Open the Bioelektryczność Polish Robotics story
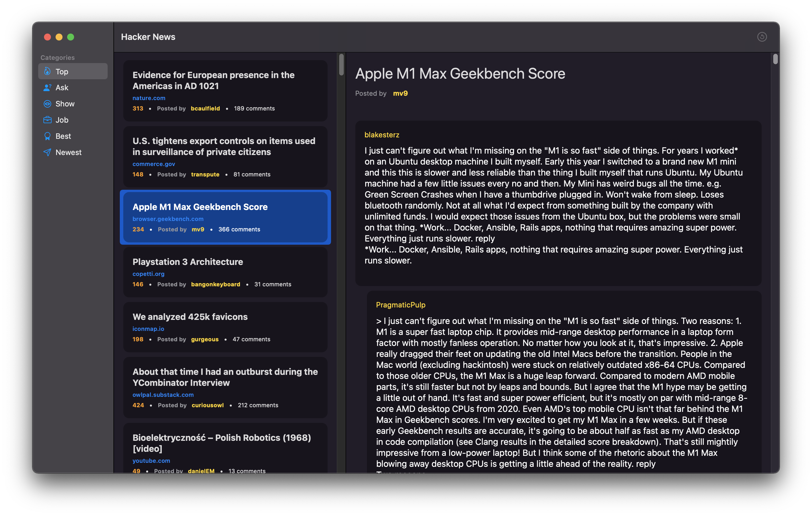 pos(222,443)
